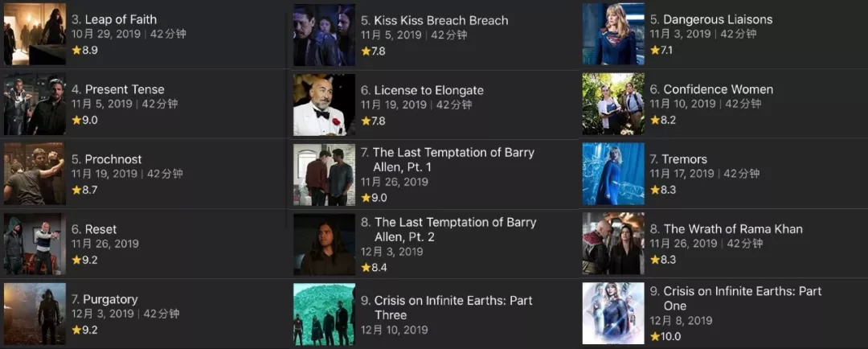
Task: Open the Leap of Faith episode thumbnail
Action: pos(35,35)
